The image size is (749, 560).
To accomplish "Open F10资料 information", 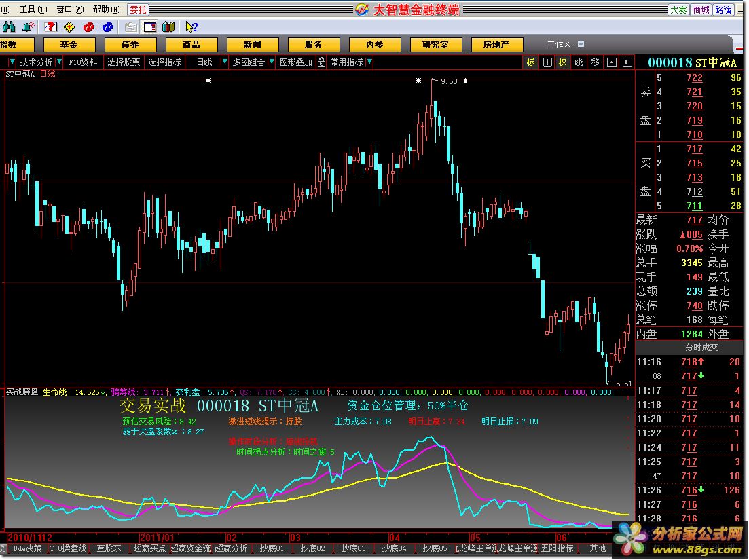I will pos(83,62).
